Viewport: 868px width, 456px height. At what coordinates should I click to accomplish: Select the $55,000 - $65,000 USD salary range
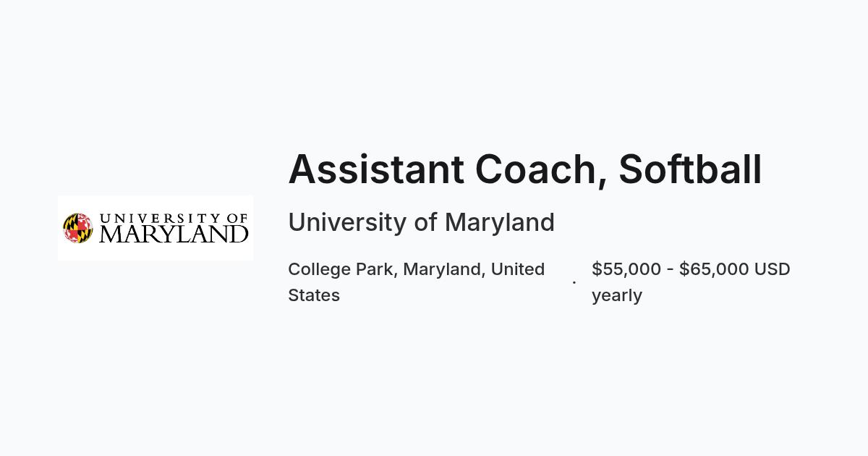(x=691, y=269)
